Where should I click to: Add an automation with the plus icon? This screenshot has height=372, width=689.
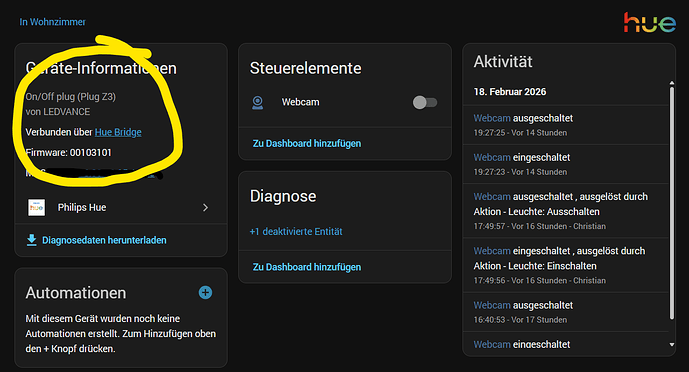205,293
